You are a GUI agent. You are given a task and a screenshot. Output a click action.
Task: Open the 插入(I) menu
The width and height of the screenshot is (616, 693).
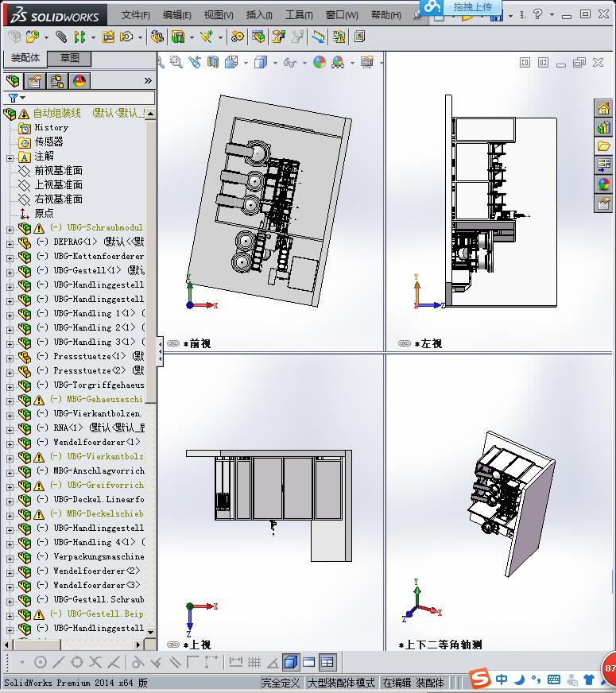[x=259, y=15]
